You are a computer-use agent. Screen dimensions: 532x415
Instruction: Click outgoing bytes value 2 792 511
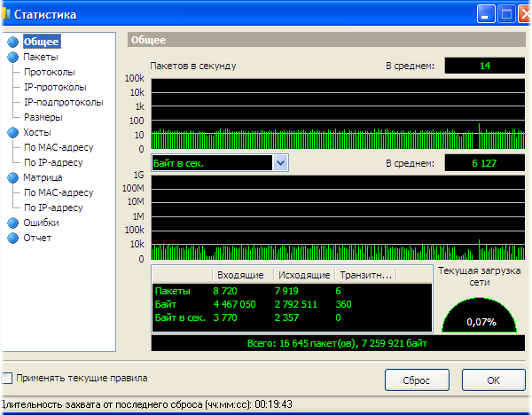coord(296,304)
